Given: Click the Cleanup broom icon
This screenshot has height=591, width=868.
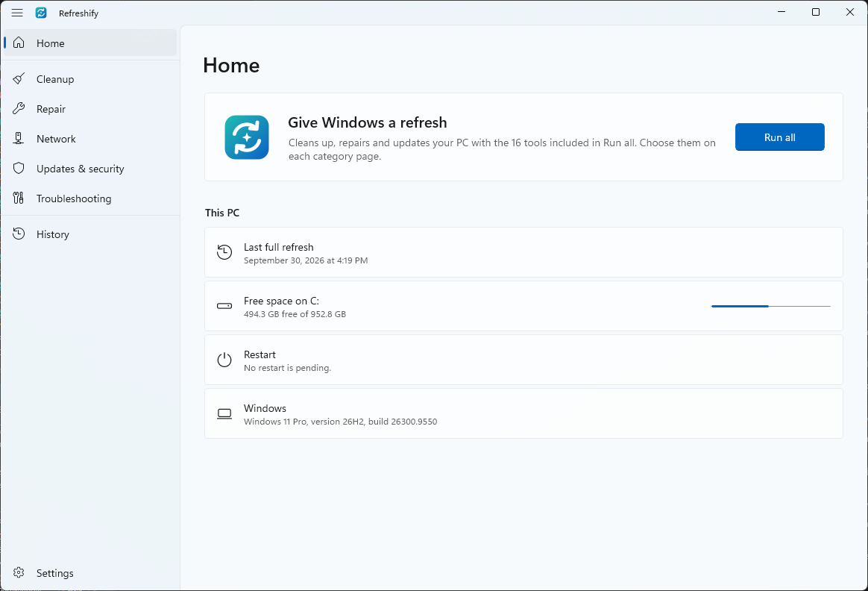Looking at the screenshot, I should tap(19, 78).
